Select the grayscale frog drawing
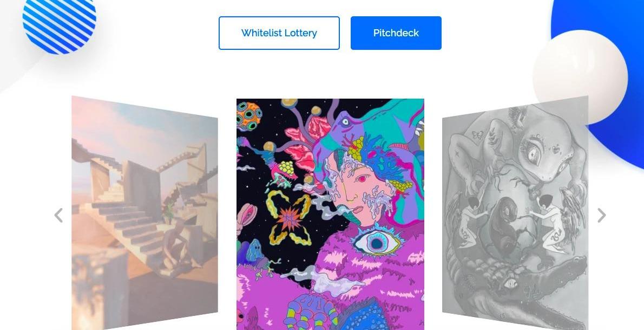Image resolution: width=644 pixels, height=330 pixels. point(515,213)
